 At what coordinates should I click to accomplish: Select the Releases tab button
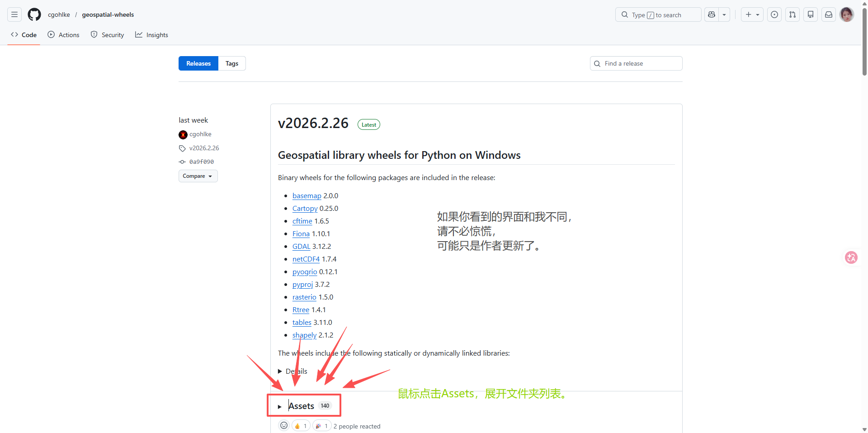tap(198, 63)
